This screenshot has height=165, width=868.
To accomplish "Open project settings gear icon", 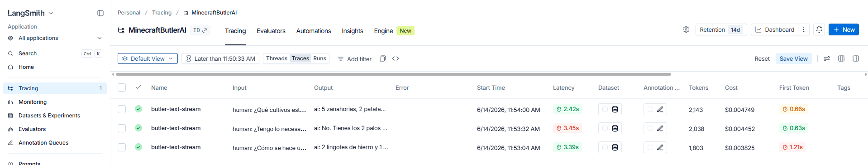I will pos(686,29).
